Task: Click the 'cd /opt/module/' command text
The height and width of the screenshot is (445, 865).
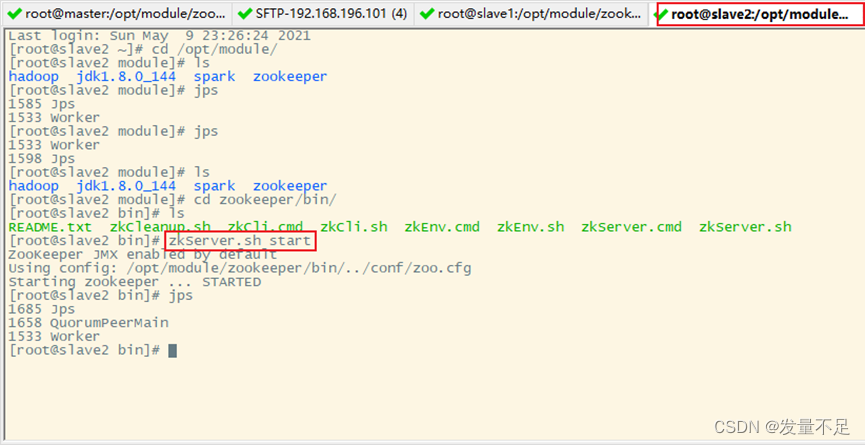Action: (215, 50)
